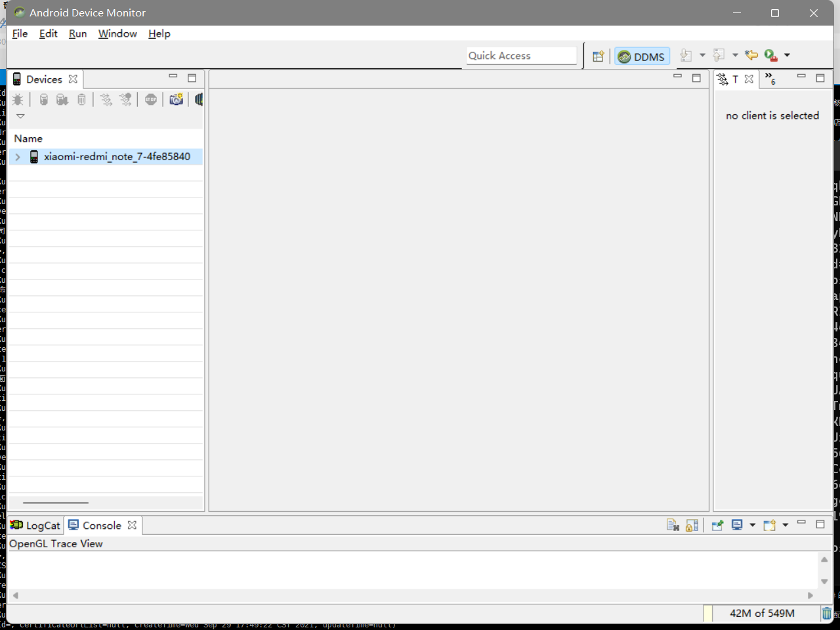The height and width of the screenshot is (630, 840).
Task: Open the Edit menu
Action: pyautogui.click(x=48, y=33)
